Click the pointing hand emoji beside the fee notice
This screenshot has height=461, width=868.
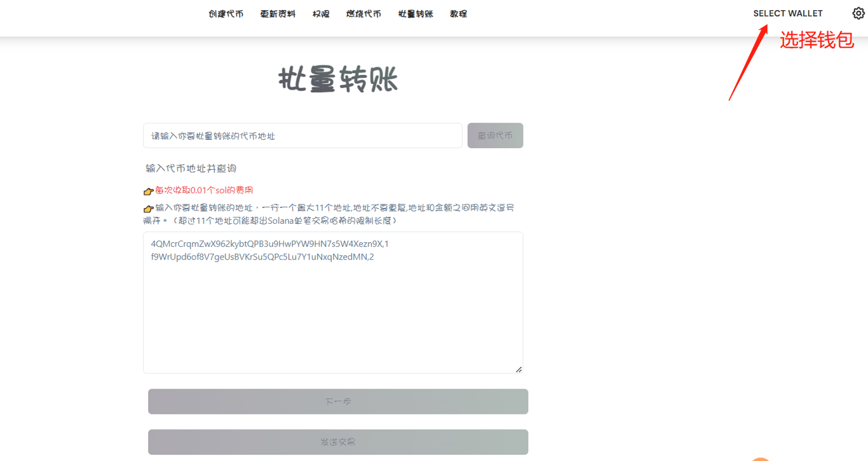(x=149, y=191)
